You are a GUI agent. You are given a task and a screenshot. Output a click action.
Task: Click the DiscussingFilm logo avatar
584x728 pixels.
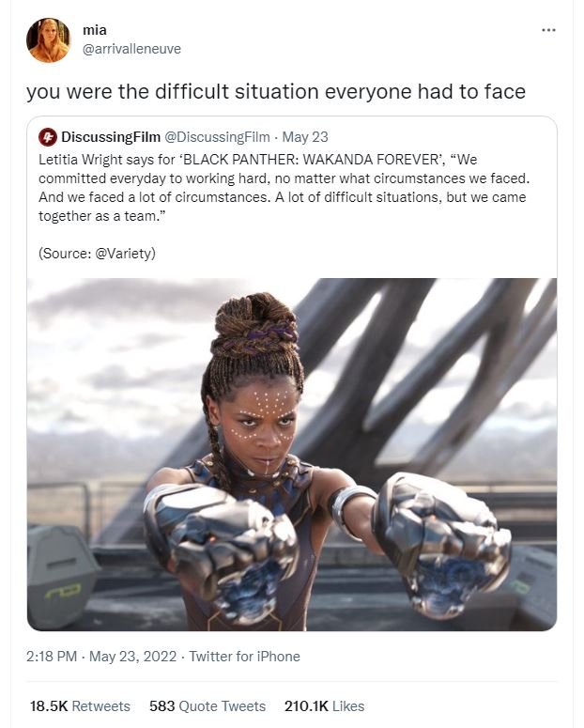pyautogui.click(x=47, y=137)
